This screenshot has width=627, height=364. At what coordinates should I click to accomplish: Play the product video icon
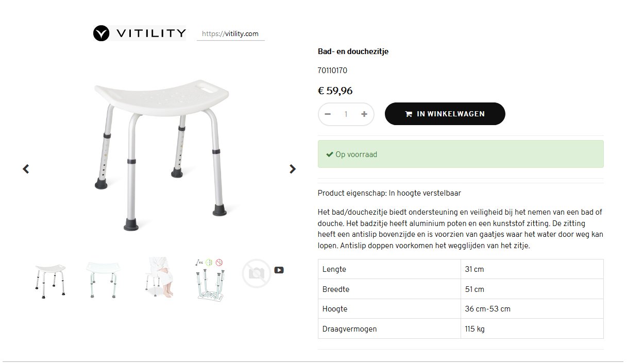pyautogui.click(x=279, y=270)
